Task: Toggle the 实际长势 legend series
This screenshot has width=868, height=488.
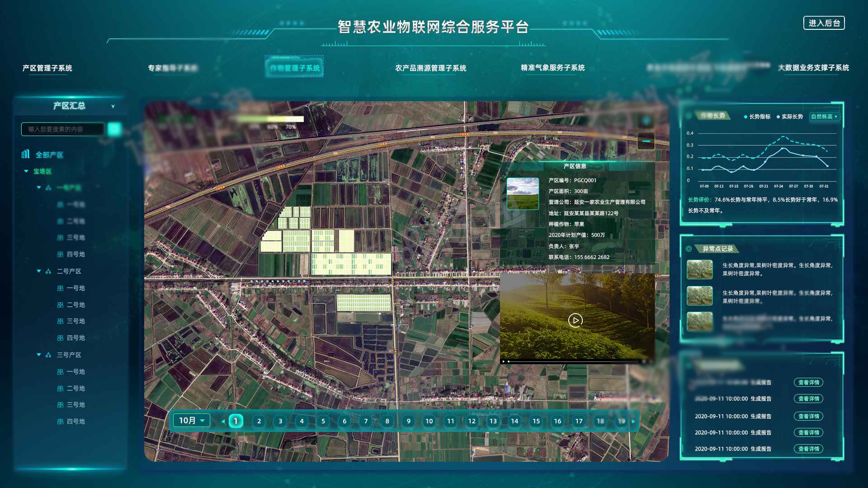Action: (x=789, y=117)
